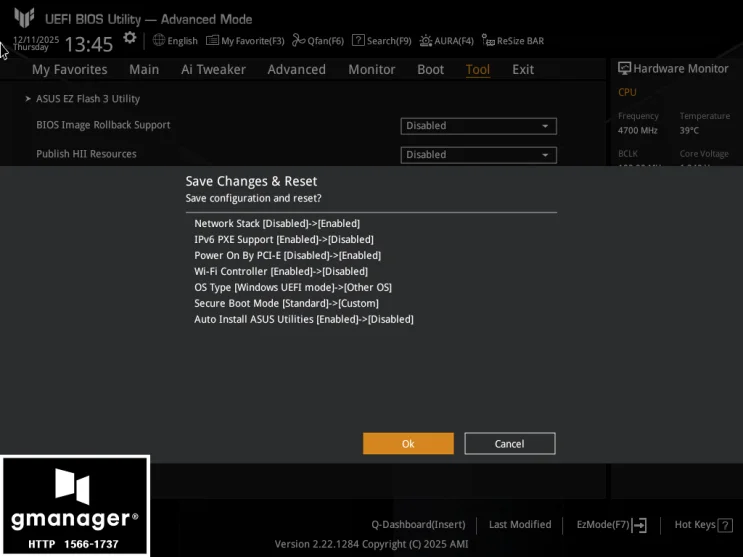Open Q-Dashboard(Insert)

click(418, 525)
